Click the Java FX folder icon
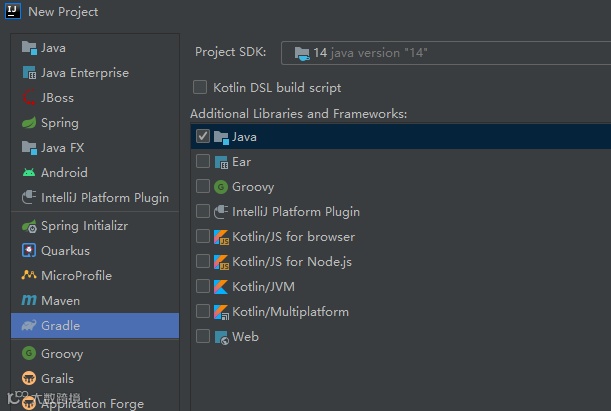The height and width of the screenshot is (411, 611). 29,148
